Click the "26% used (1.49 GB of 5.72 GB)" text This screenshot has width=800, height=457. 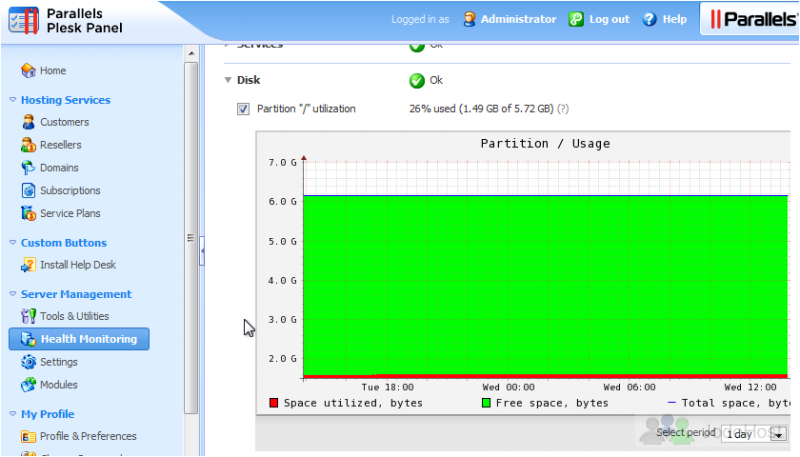[x=481, y=109]
